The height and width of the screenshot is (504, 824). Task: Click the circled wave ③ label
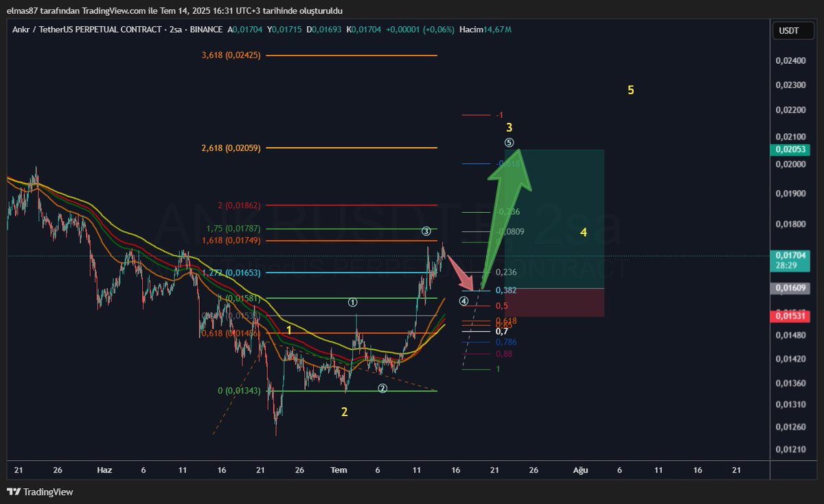[426, 229]
